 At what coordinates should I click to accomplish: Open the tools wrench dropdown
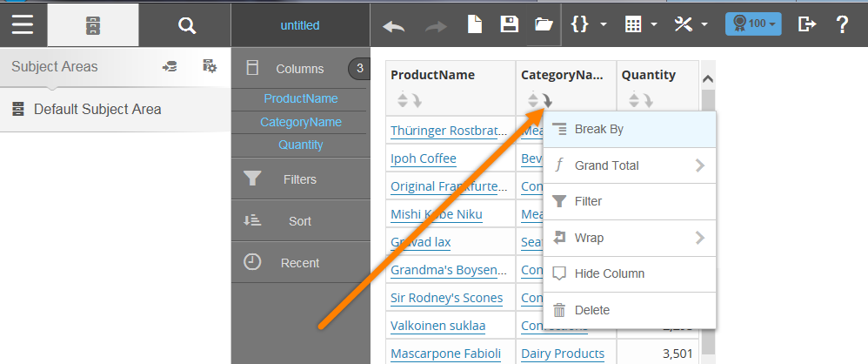click(x=691, y=24)
